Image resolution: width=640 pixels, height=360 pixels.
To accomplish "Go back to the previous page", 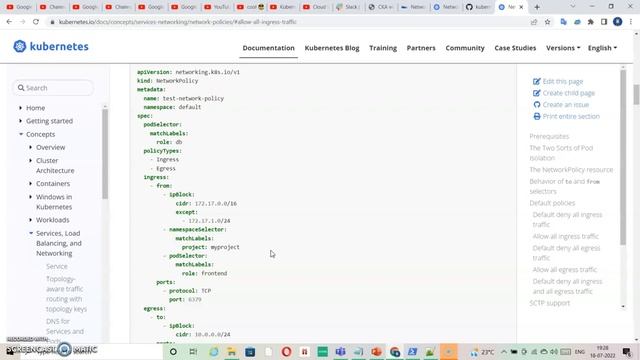I will [x=9, y=22].
